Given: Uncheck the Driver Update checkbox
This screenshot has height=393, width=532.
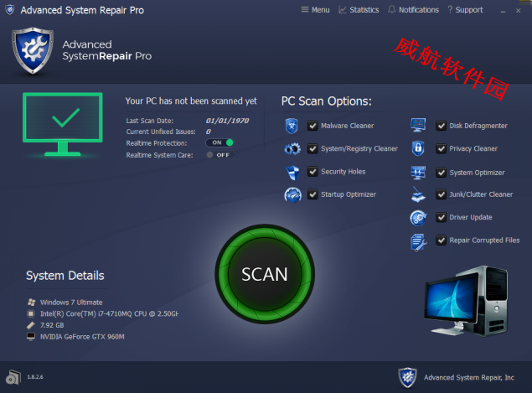Looking at the screenshot, I should (x=441, y=217).
